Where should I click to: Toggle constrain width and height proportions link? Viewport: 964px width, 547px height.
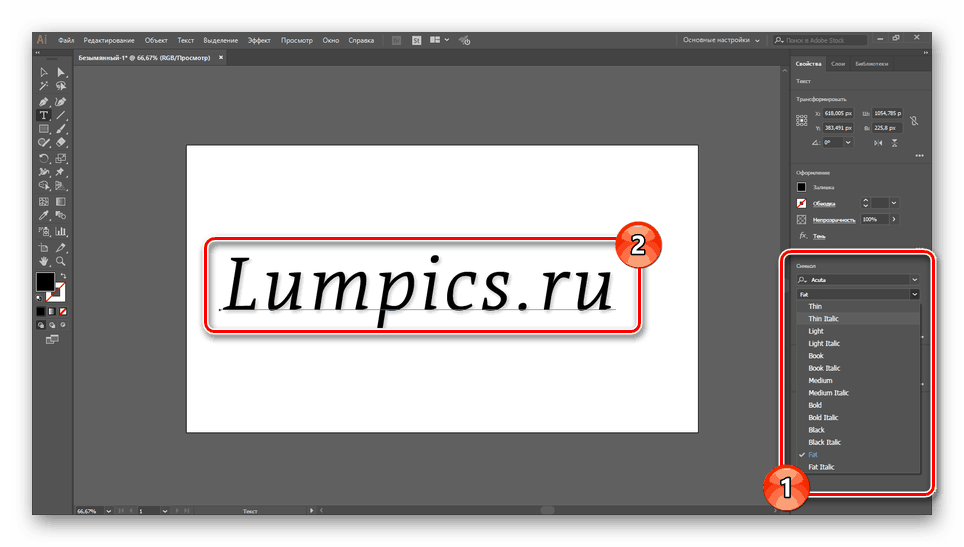pos(914,120)
